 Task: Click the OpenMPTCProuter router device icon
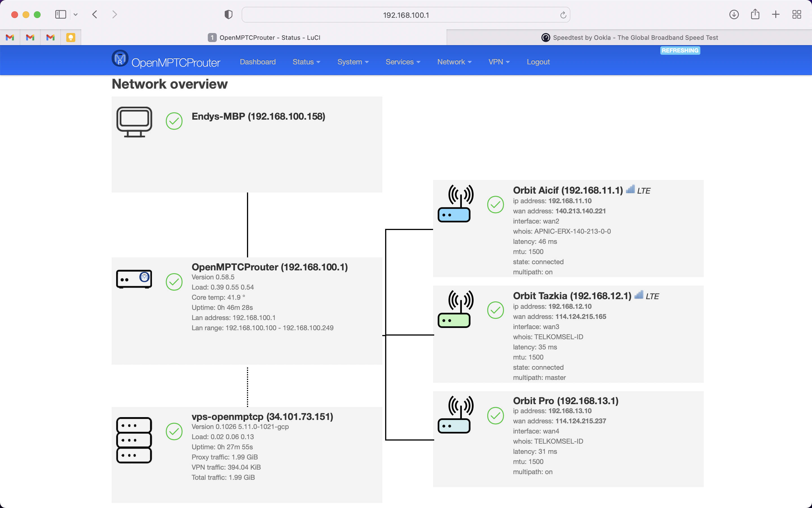[134, 279]
